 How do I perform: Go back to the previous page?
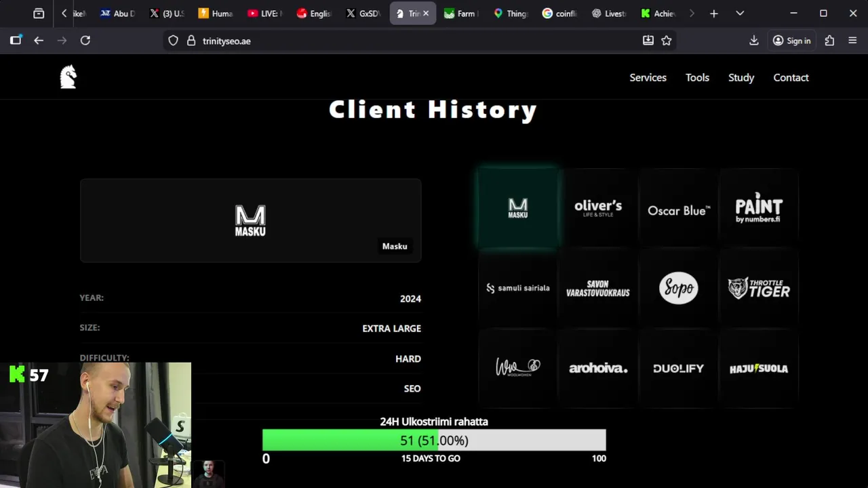point(39,41)
